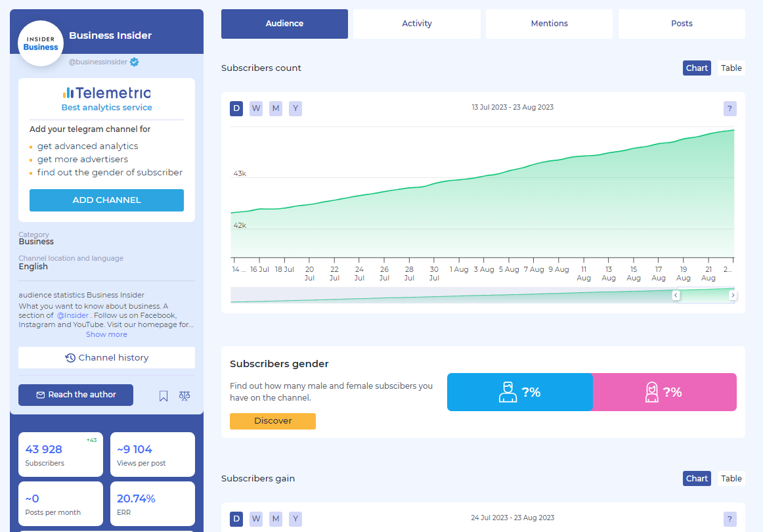Click the date range 24 Jul 2023 - 23 Aug 2023
The height and width of the screenshot is (532, 763).
coord(512,518)
